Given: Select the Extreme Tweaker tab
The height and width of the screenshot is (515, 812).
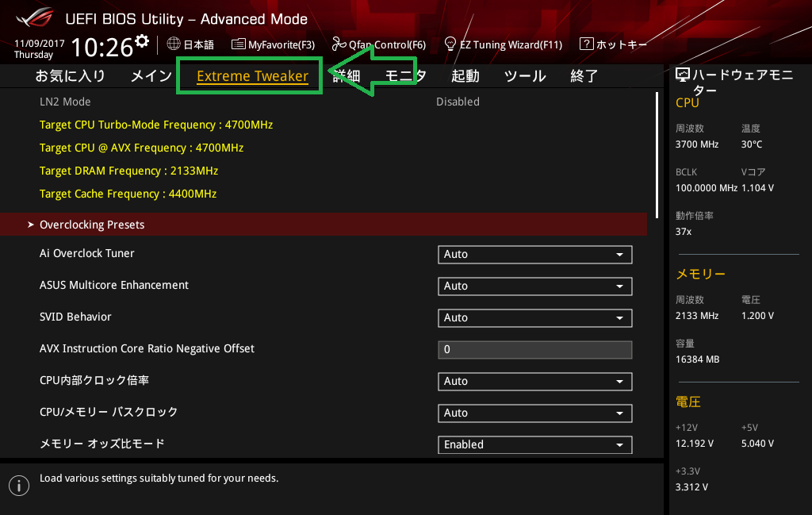Looking at the screenshot, I should click(x=252, y=76).
